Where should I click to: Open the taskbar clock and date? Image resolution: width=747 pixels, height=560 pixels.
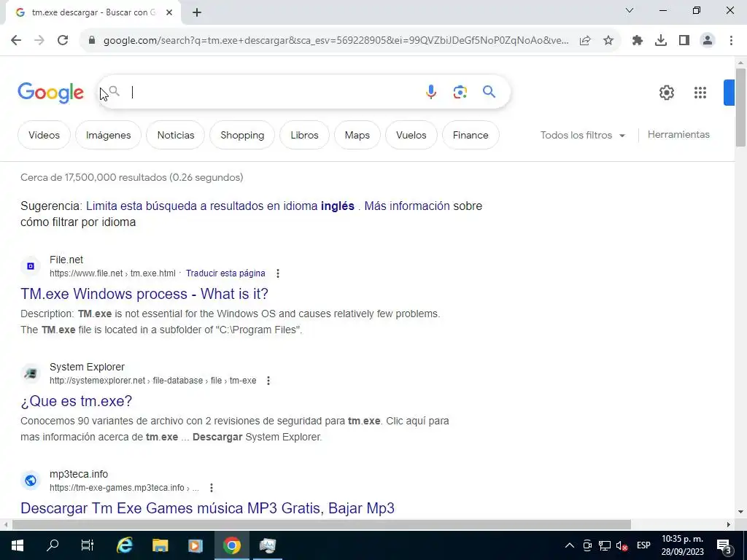click(682, 545)
